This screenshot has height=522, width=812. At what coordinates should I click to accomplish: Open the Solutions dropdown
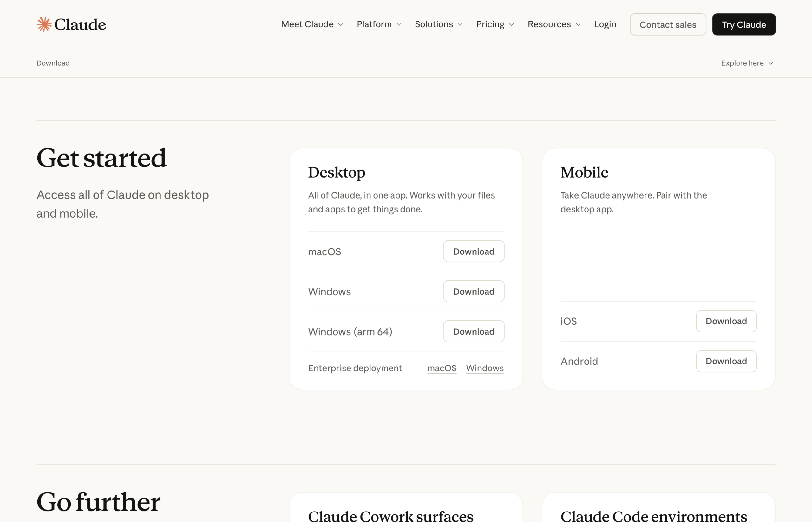tap(438, 24)
